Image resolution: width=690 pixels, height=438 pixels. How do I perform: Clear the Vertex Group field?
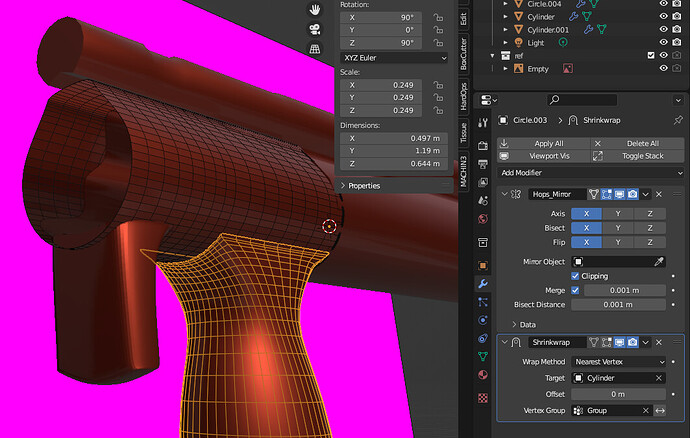coord(646,410)
